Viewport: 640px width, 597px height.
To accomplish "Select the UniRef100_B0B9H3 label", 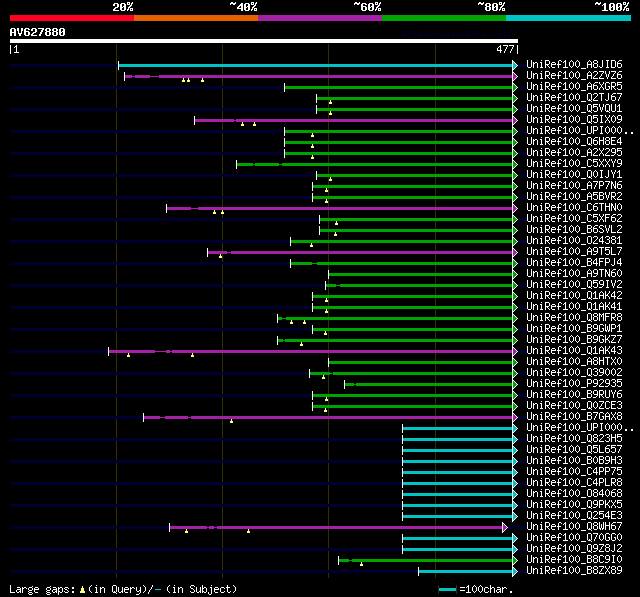I will 574,461.
